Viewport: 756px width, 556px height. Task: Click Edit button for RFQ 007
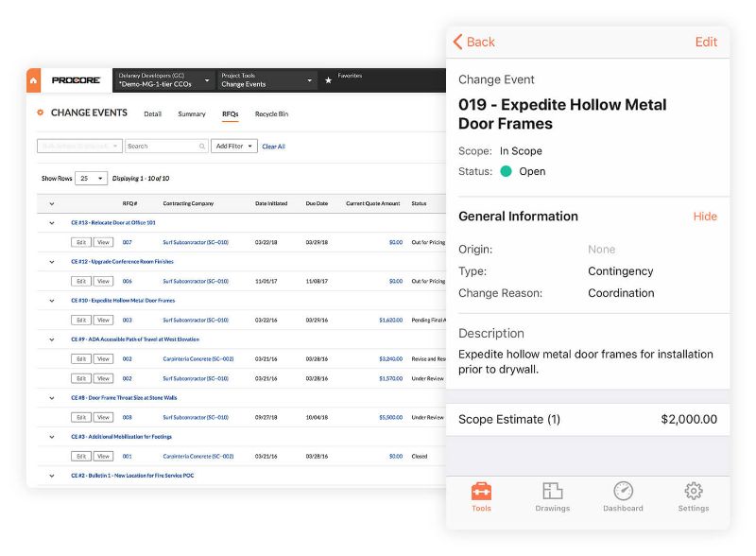pos(81,242)
